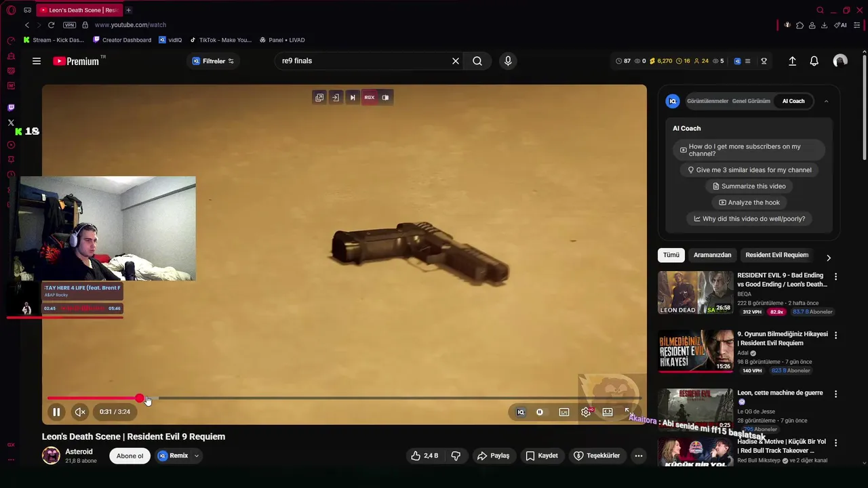Open the upload/create arrow icon
Image resolution: width=868 pixels, height=488 pixels.
[792, 61]
